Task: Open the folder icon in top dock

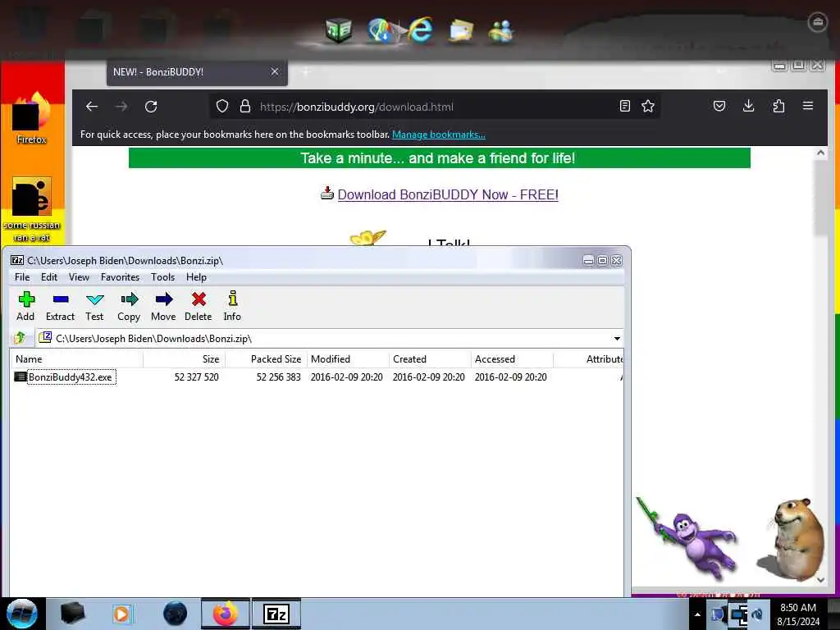Action: coord(461,31)
